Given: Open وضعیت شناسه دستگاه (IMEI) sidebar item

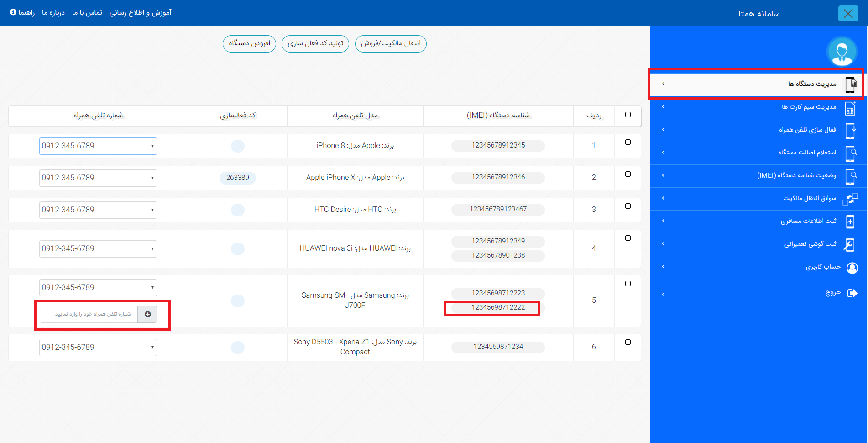Looking at the screenshot, I should coord(759,176).
